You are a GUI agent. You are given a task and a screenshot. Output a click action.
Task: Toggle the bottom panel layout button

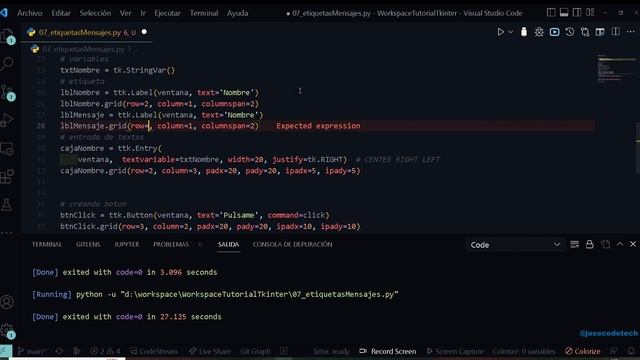tap(564, 13)
